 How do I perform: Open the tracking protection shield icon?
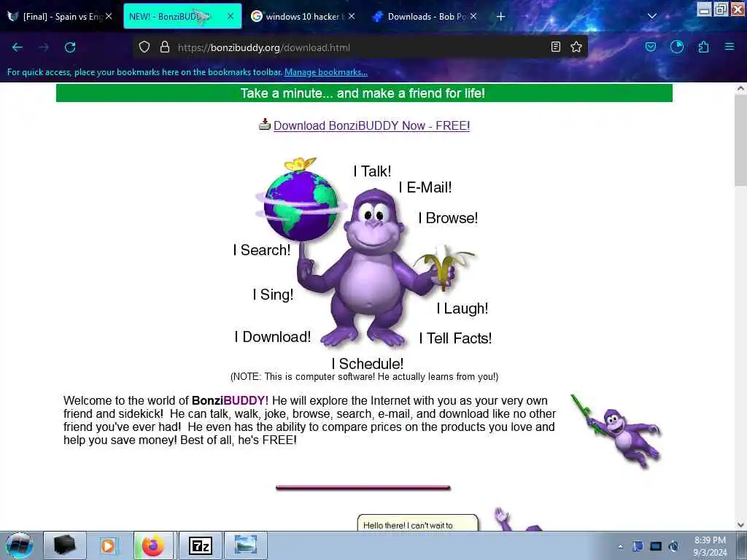[144, 47]
